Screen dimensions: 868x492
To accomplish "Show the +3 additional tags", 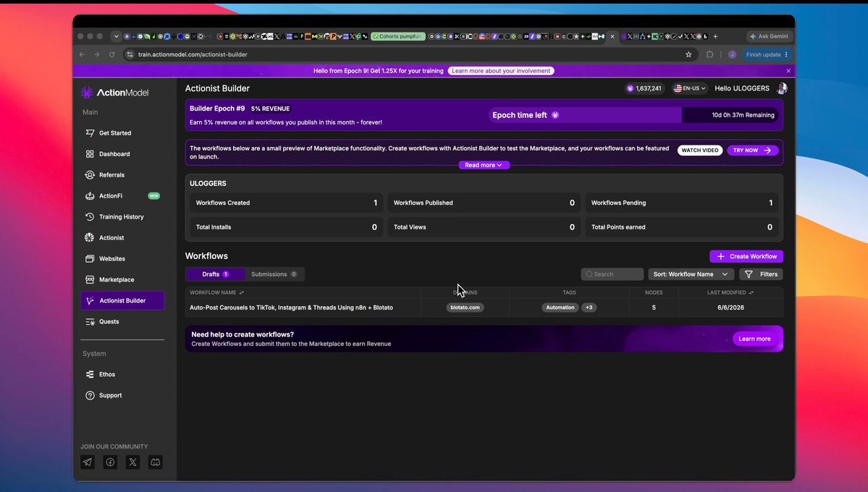I will [589, 307].
